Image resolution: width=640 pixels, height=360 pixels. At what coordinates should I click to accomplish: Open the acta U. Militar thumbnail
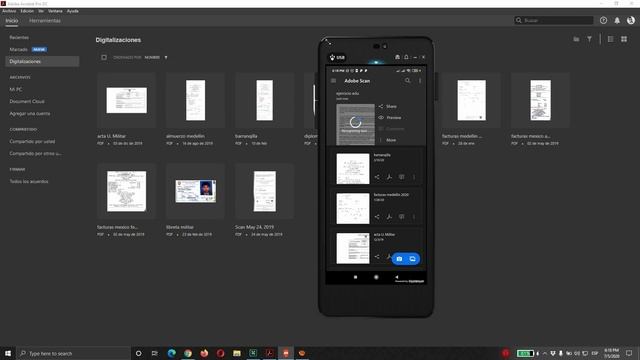point(127,100)
